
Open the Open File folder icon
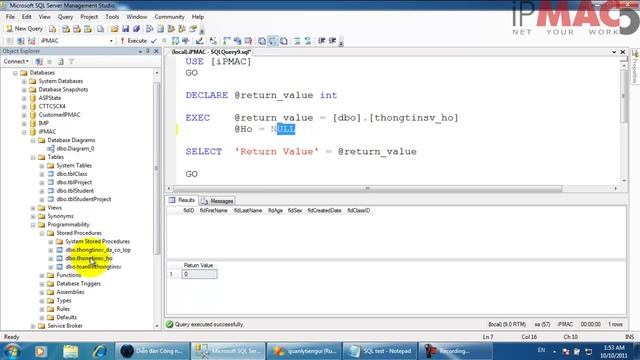click(x=115, y=29)
